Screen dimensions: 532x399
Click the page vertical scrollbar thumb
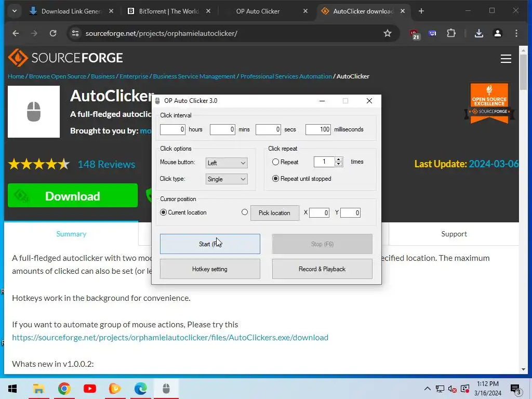point(523,71)
